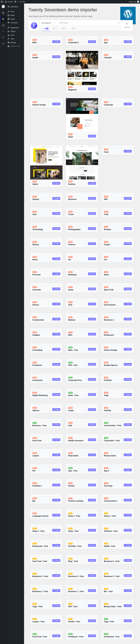This screenshot has width=140, height=644.
Task: Expand the All Categories dropdown
Action: pyautogui.click(x=48, y=23)
